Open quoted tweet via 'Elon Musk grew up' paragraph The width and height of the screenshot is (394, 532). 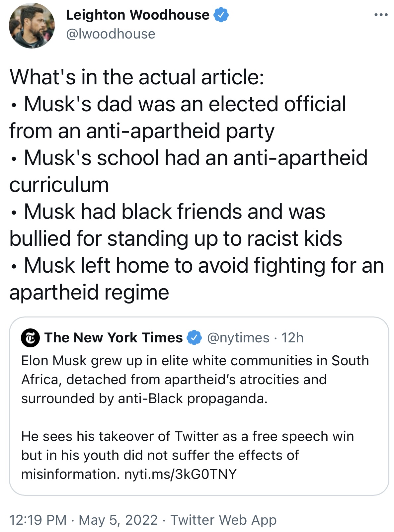(x=195, y=379)
